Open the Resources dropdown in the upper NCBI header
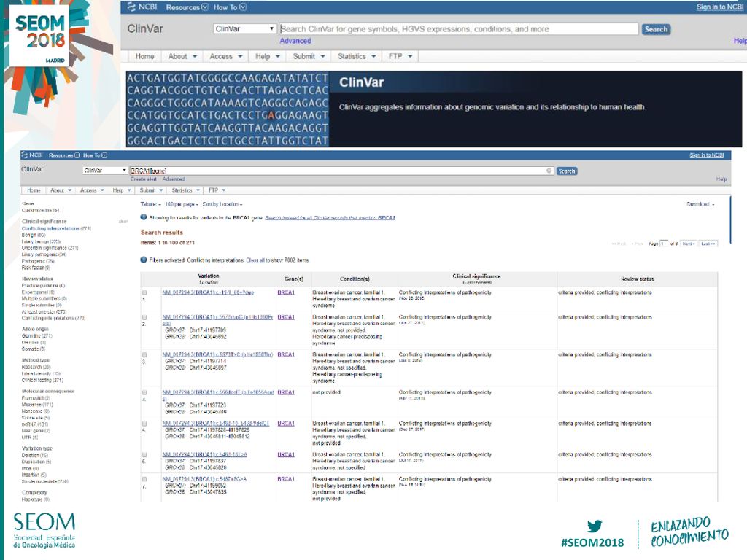 (x=187, y=7)
